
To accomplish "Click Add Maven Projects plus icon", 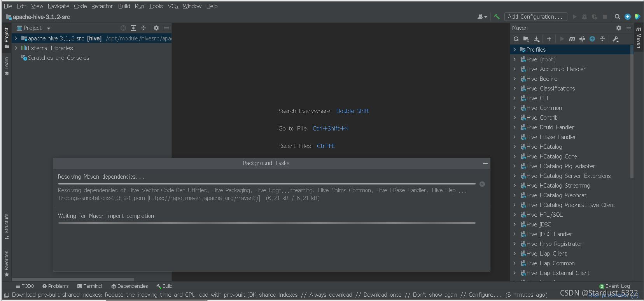I will click(x=549, y=39).
